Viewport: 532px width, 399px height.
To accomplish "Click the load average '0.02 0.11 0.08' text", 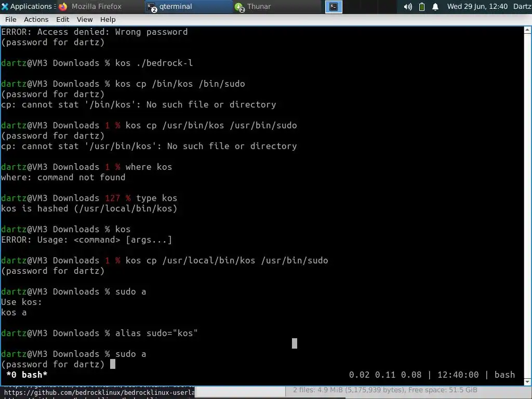I will (385, 375).
